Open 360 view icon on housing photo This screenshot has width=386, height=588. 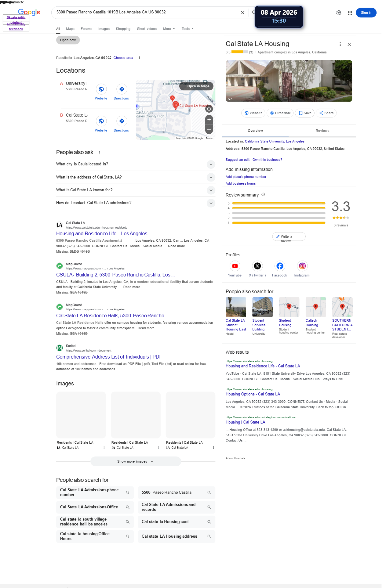[230, 99]
